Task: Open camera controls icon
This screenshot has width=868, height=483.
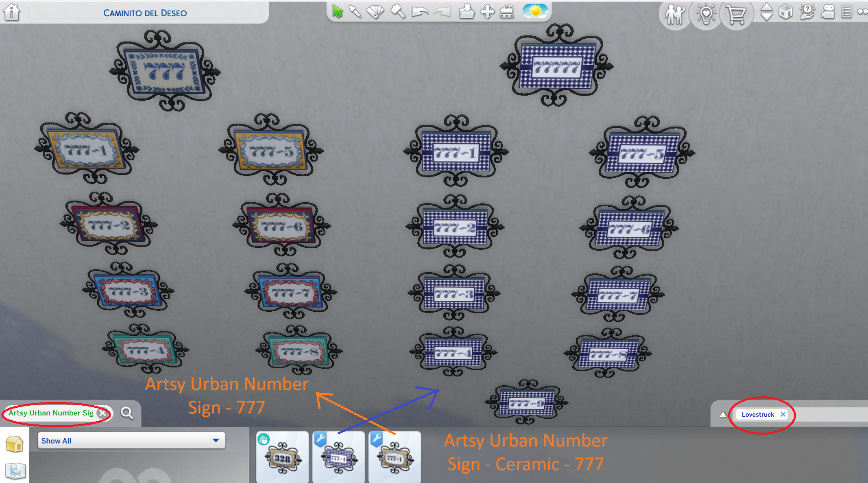Action: point(828,12)
